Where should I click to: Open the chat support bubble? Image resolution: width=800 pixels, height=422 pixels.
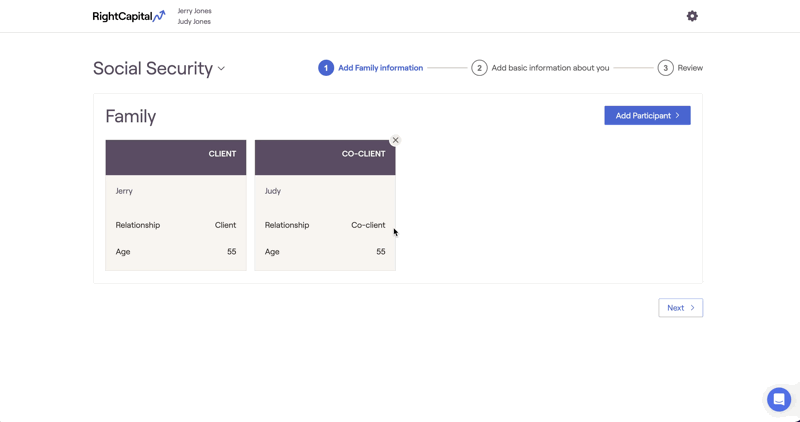click(779, 399)
